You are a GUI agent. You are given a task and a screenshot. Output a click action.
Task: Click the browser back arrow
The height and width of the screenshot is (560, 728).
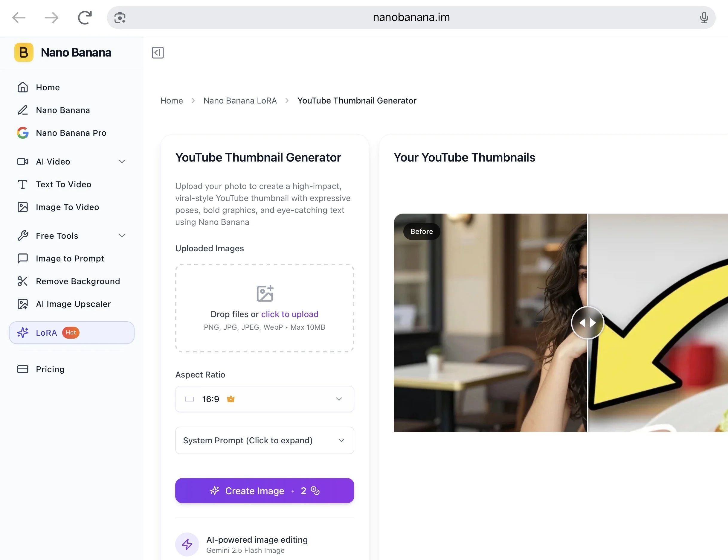[19, 17]
